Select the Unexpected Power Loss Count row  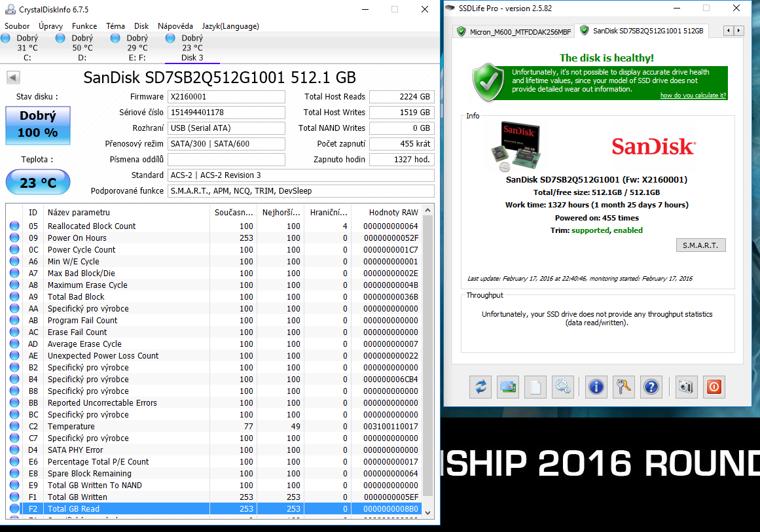(214, 355)
